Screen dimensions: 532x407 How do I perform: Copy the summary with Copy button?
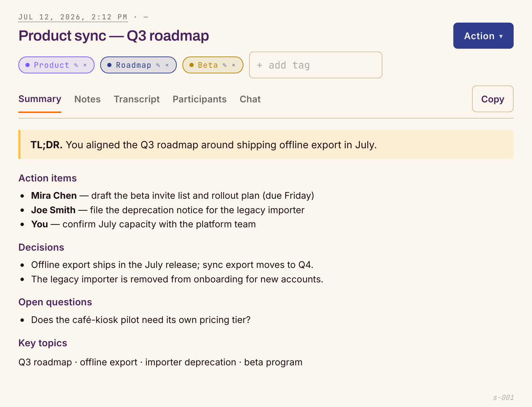click(x=493, y=99)
